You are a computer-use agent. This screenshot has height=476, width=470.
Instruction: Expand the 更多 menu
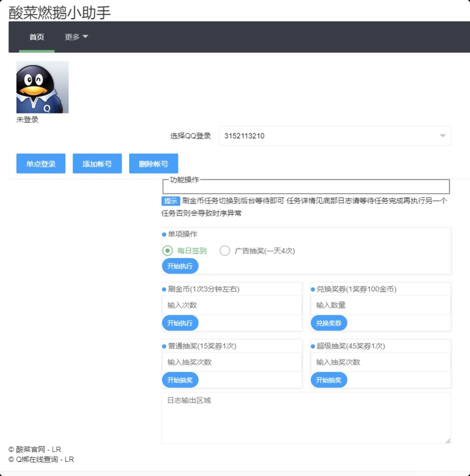[76, 37]
